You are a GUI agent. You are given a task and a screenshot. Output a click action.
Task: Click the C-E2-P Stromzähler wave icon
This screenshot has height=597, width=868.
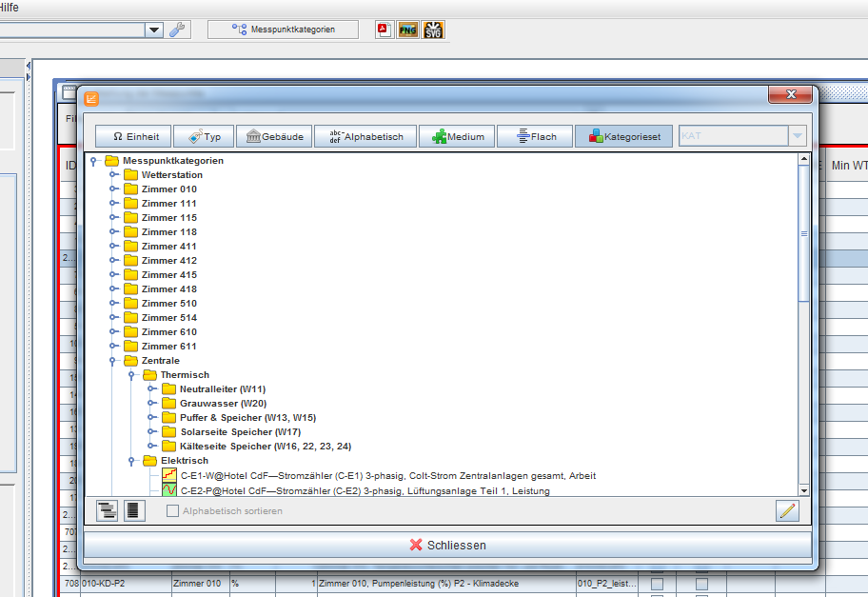tap(168, 490)
